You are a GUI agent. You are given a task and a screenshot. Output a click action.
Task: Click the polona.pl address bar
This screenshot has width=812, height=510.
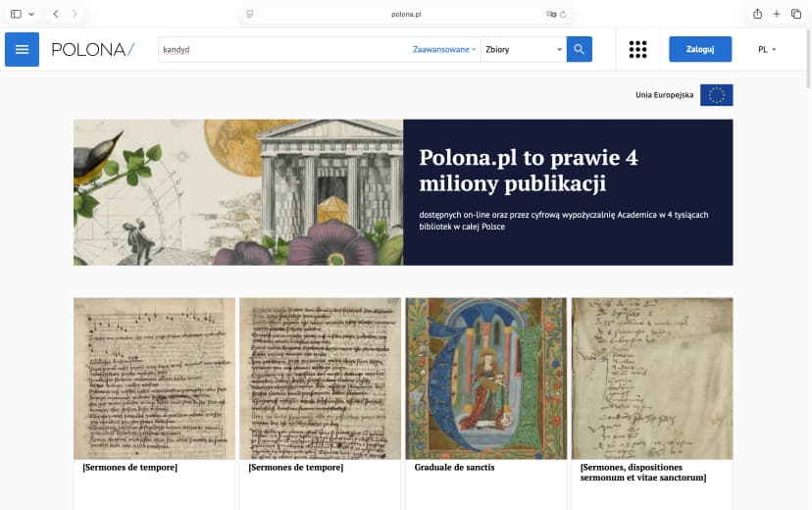point(406,14)
